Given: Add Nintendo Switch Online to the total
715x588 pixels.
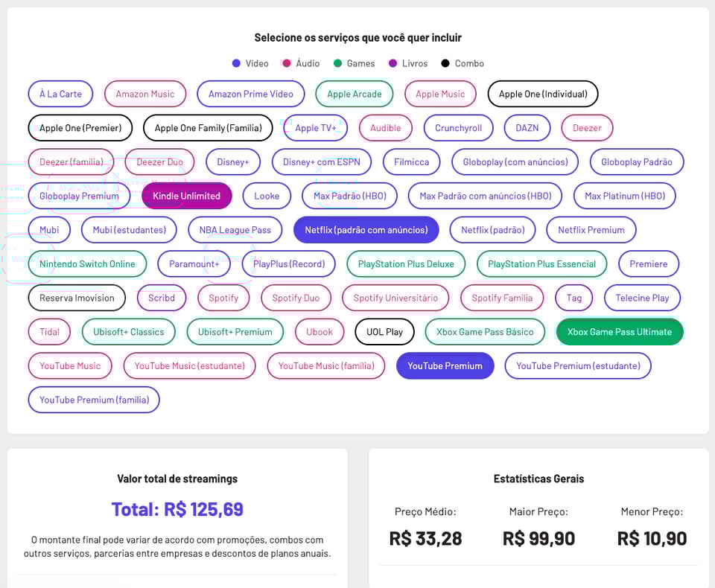Looking at the screenshot, I should pyautogui.click(x=87, y=264).
